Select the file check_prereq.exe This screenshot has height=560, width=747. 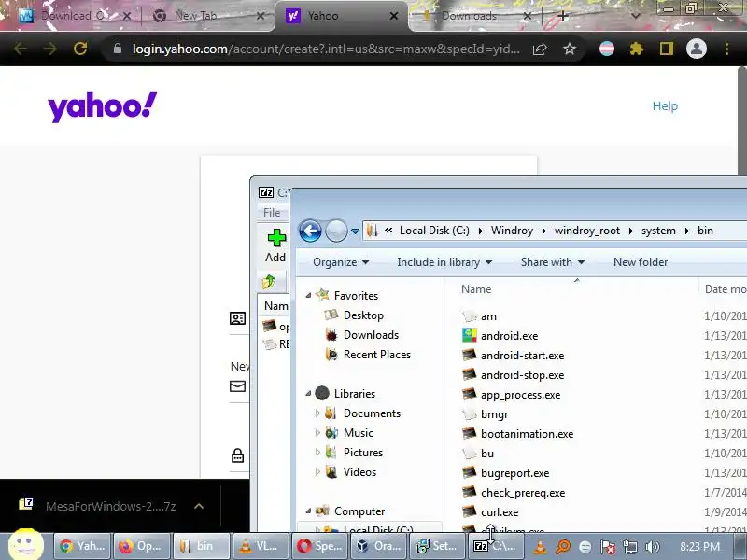tap(523, 493)
